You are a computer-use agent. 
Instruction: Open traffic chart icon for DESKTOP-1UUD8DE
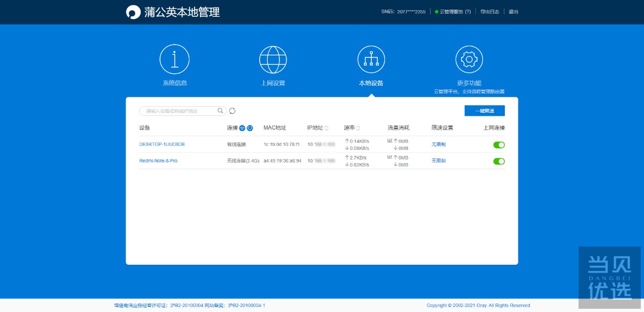coord(390,141)
